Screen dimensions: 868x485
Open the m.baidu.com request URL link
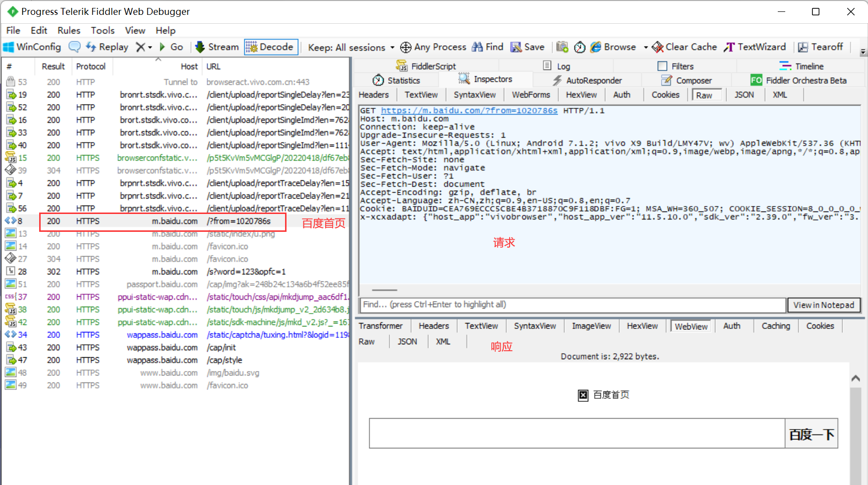[x=469, y=110]
